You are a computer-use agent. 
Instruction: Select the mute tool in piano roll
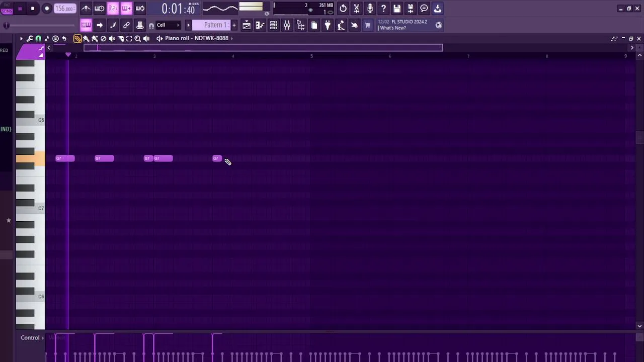(112, 38)
